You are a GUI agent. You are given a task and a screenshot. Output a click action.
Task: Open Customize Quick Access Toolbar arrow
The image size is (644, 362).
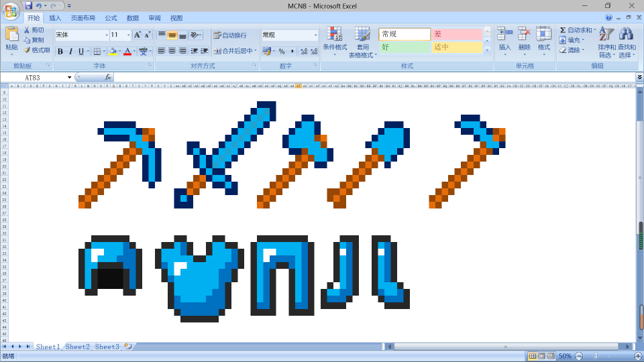tap(69, 6)
